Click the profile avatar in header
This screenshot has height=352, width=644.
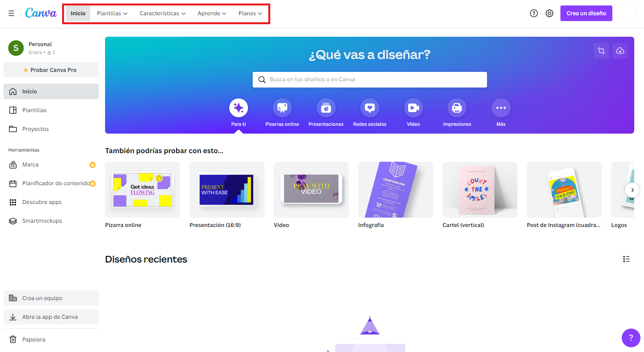coord(628,13)
